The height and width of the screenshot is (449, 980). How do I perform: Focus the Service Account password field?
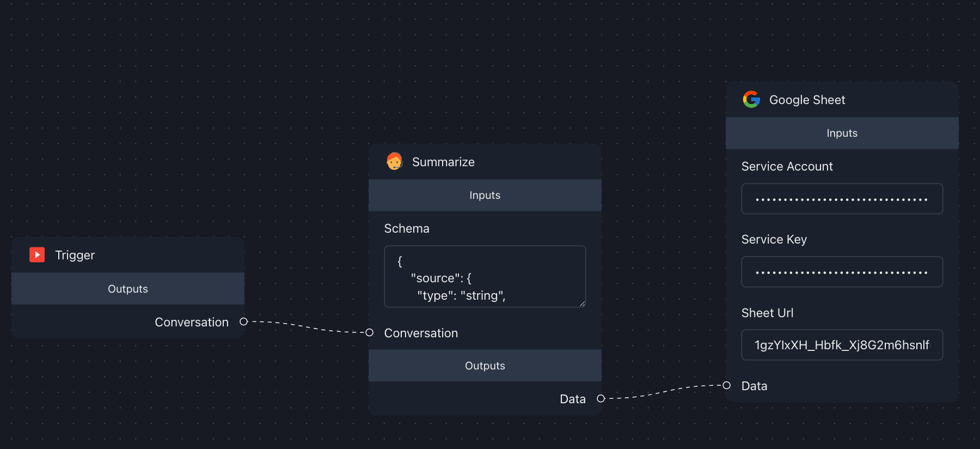tap(842, 199)
